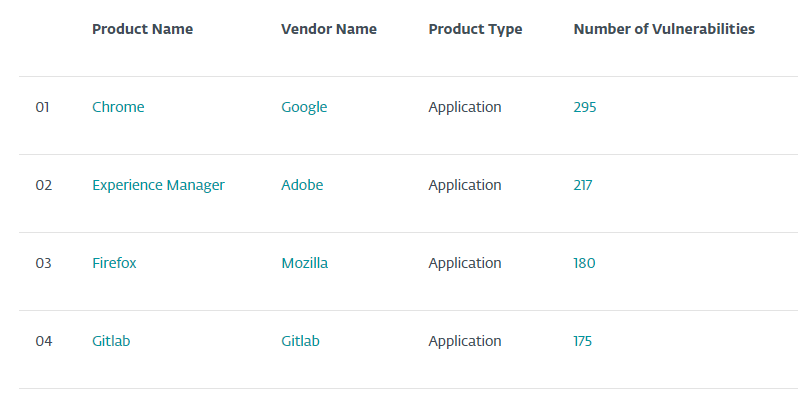Open the Firefox product link
Image resolution: width=798 pixels, height=393 pixels.
114,263
